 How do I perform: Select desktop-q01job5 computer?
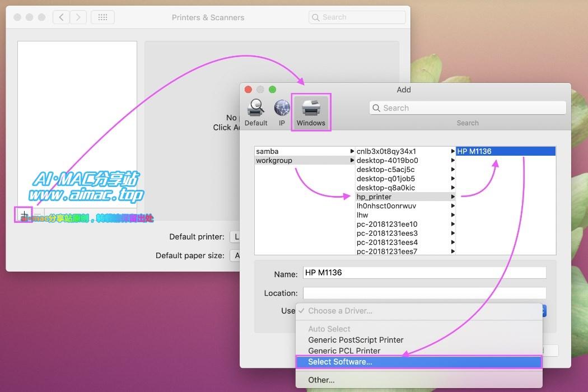(x=405, y=179)
